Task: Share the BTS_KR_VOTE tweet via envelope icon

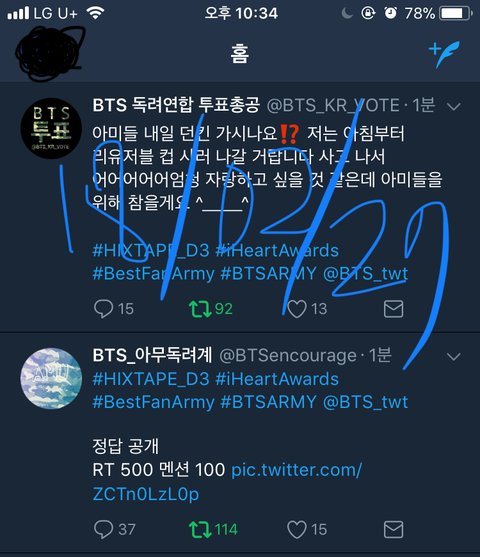Action: (393, 308)
